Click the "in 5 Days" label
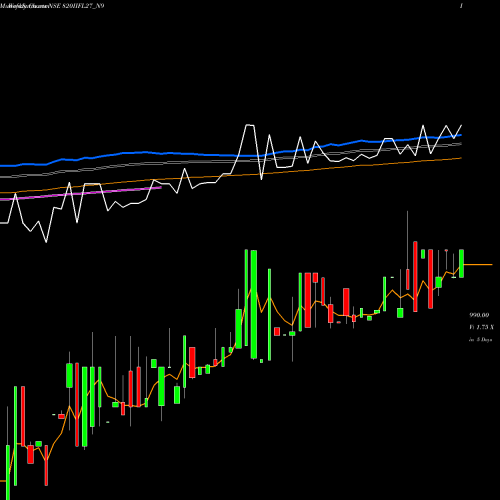The height and width of the screenshot is (500, 500). click(x=480, y=340)
